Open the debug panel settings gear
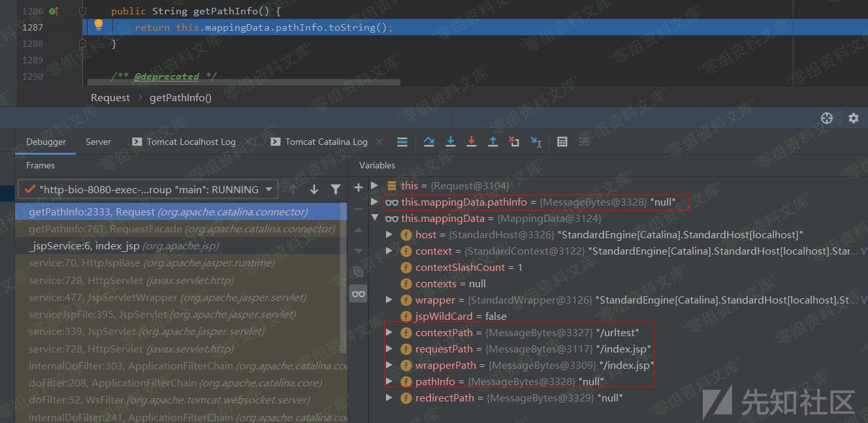868x423 pixels. pos(853,118)
